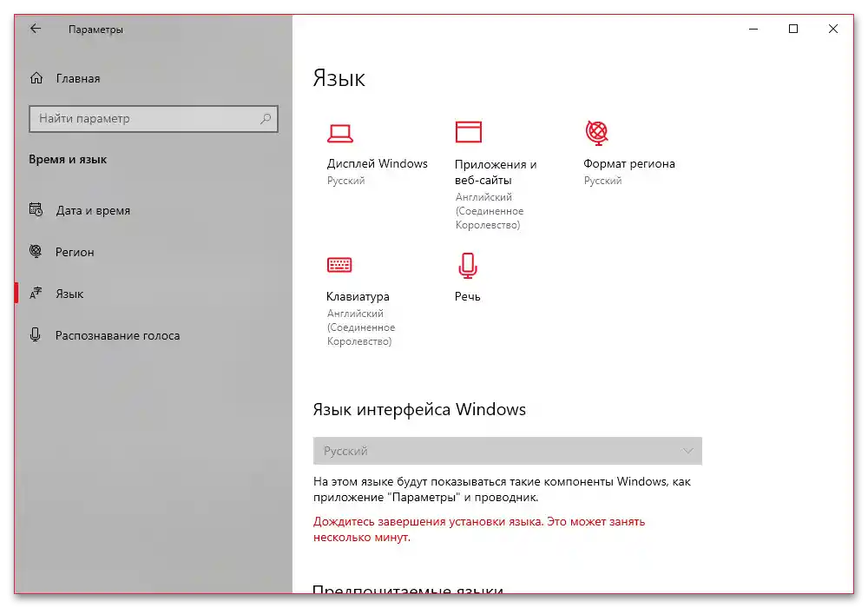Focus the Найти параметр search field
Viewport: 868px width, 608px height.
click(x=154, y=118)
